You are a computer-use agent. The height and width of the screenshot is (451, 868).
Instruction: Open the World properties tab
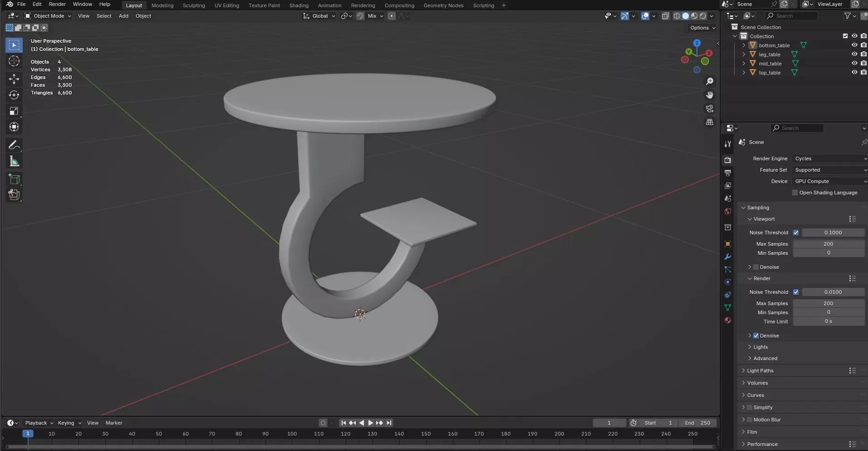coord(728,211)
